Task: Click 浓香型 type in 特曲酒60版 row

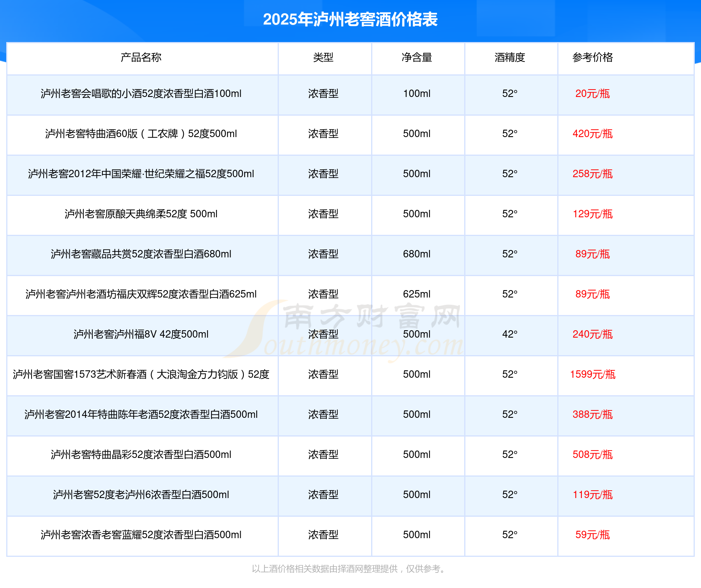Action: 323,134
